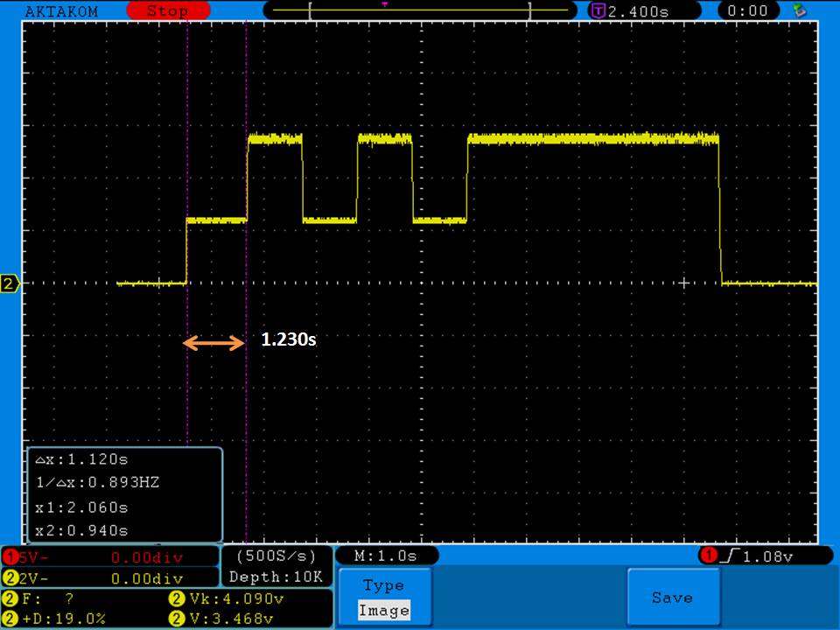The image size is (840, 630).
Task: Click the purple T horizontal time icon
Action: click(x=598, y=11)
